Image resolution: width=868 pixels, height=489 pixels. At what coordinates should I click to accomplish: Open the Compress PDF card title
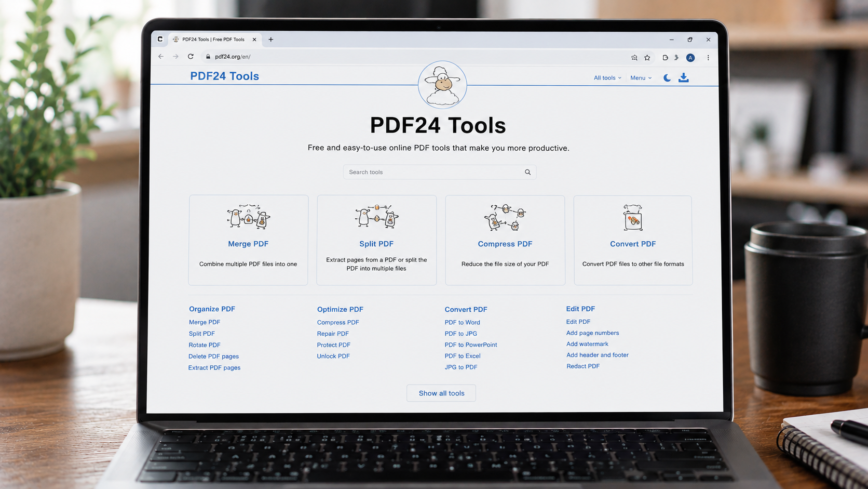pos(505,244)
